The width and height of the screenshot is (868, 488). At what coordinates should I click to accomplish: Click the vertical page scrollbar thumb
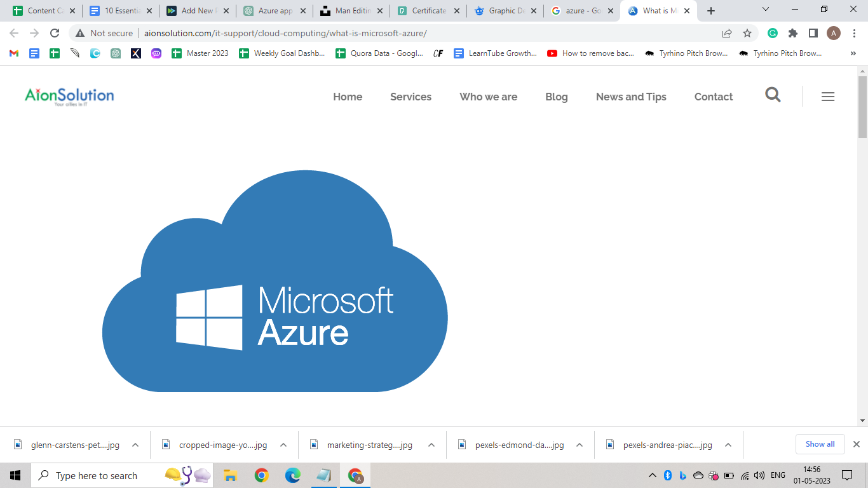862,106
